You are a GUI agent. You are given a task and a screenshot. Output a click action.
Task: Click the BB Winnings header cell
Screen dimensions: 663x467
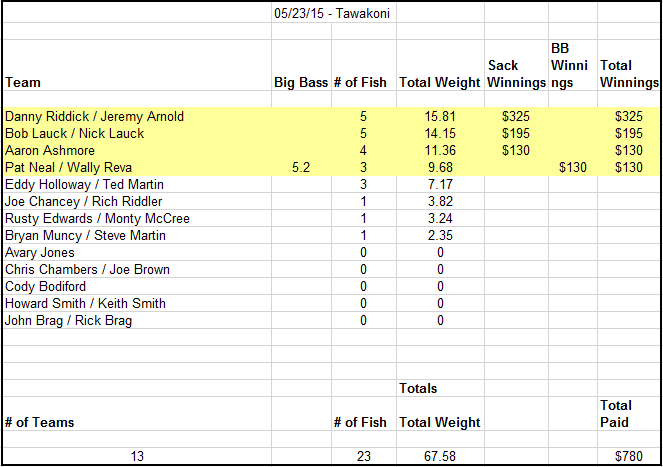(x=573, y=65)
